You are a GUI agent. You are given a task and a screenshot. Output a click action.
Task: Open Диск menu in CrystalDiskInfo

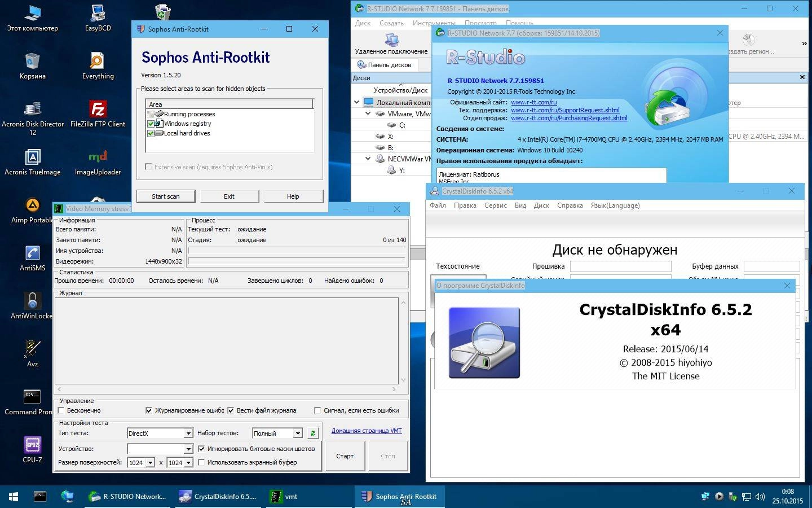click(x=541, y=205)
